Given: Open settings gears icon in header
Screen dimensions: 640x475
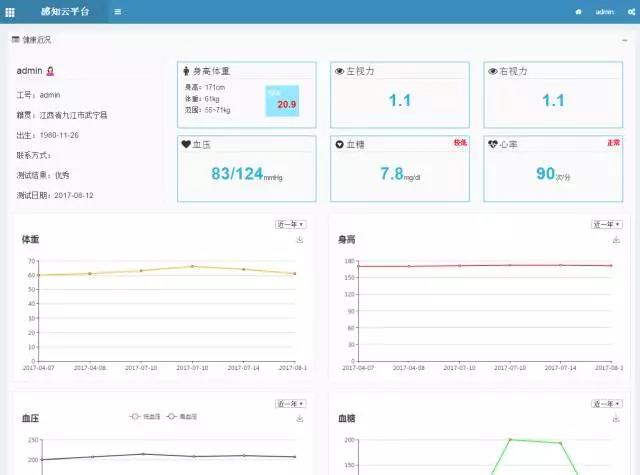Looking at the screenshot, I should coord(630,12).
